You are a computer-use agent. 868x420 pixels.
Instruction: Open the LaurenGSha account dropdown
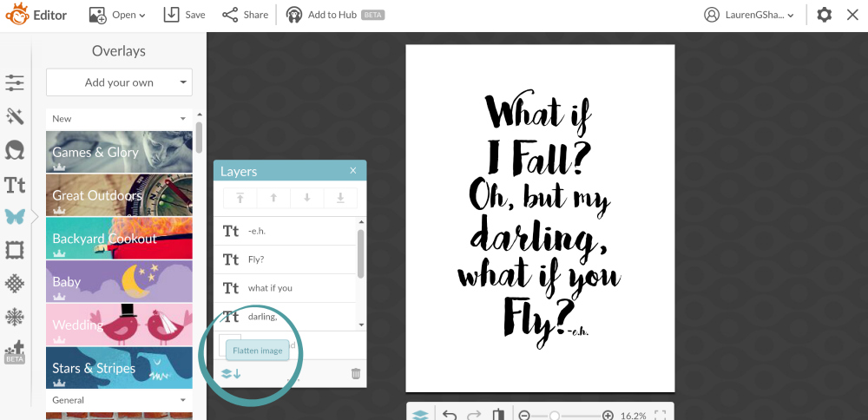click(749, 15)
